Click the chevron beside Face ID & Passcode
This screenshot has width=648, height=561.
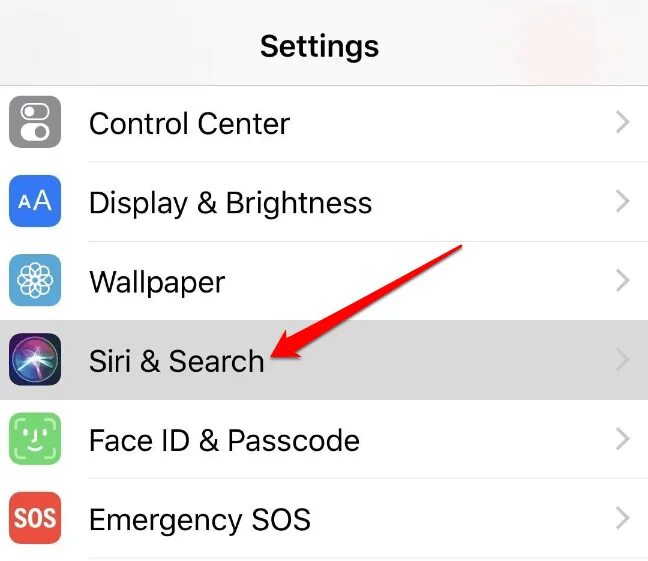pyautogui.click(x=622, y=439)
